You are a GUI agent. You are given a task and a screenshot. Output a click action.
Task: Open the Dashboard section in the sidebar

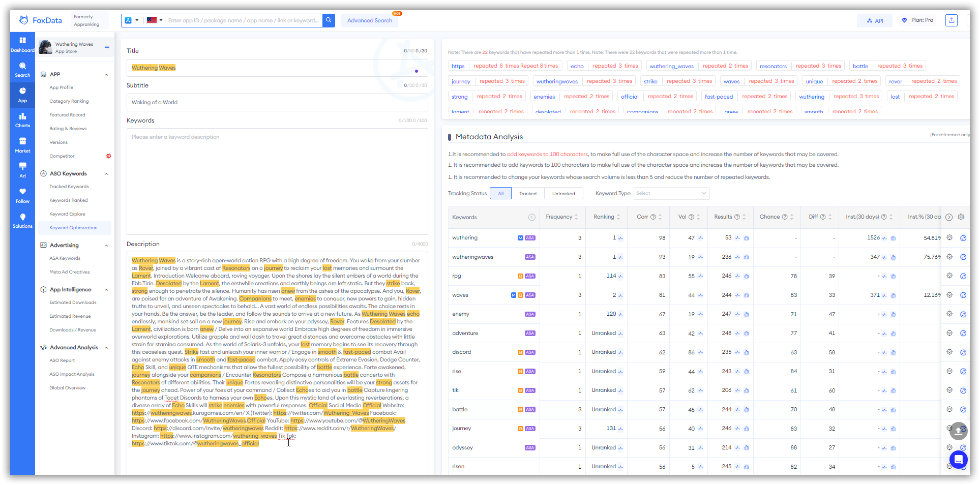(22, 44)
